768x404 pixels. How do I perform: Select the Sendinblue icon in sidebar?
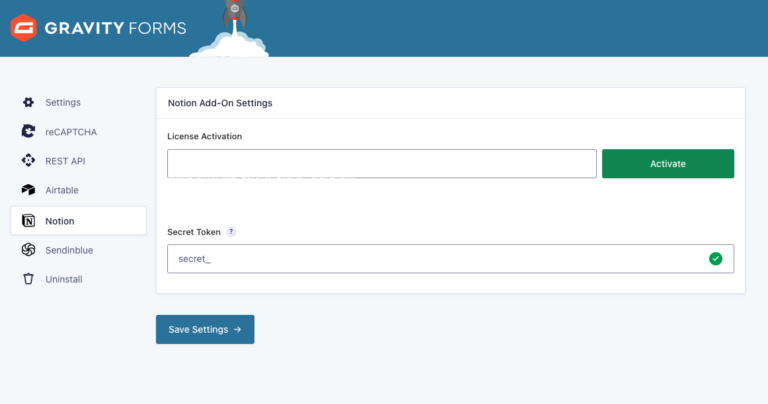tap(28, 250)
